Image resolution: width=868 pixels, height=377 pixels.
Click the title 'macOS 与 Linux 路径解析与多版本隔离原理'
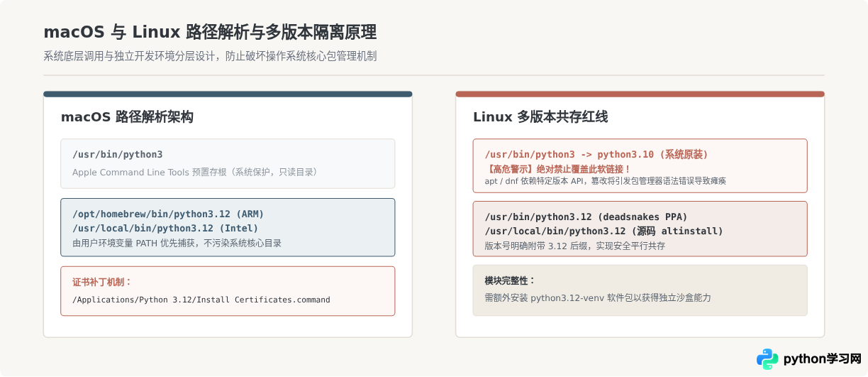coord(210,32)
